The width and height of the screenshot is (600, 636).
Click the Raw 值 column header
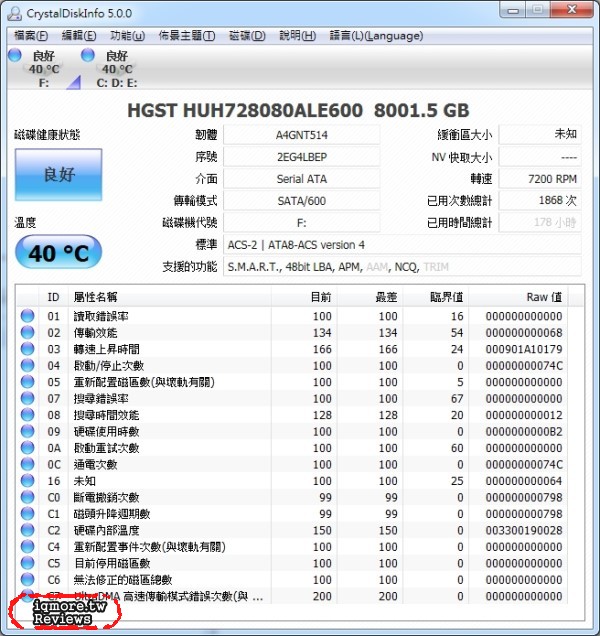point(518,297)
